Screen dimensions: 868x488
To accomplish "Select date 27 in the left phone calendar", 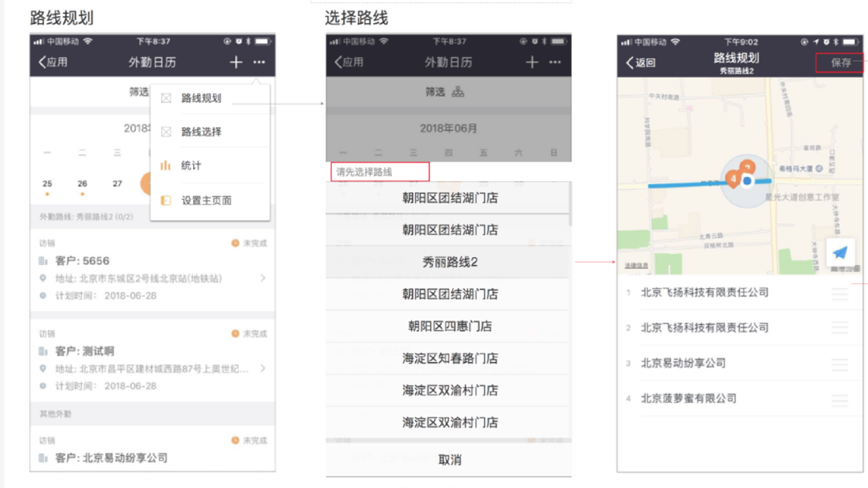I will coord(117,184).
